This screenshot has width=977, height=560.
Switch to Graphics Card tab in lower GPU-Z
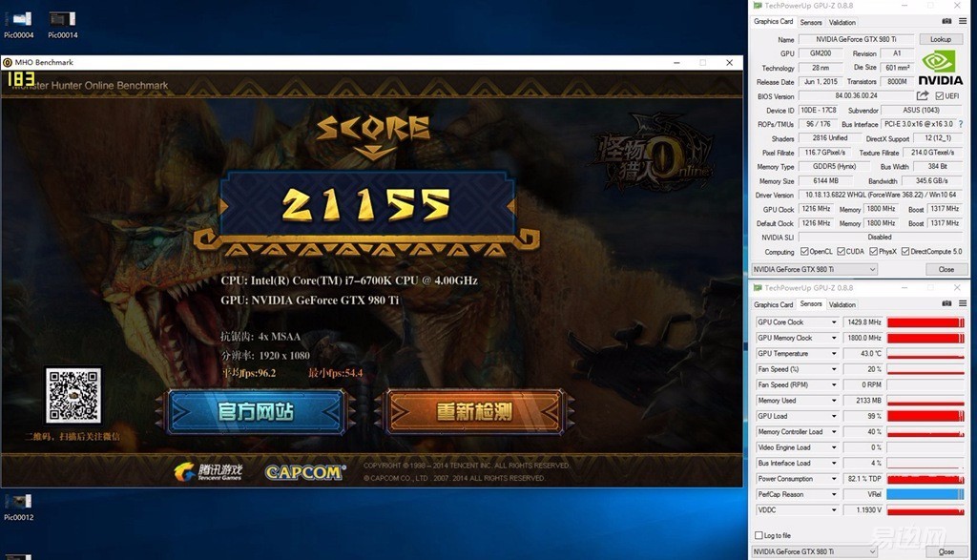coord(773,304)
